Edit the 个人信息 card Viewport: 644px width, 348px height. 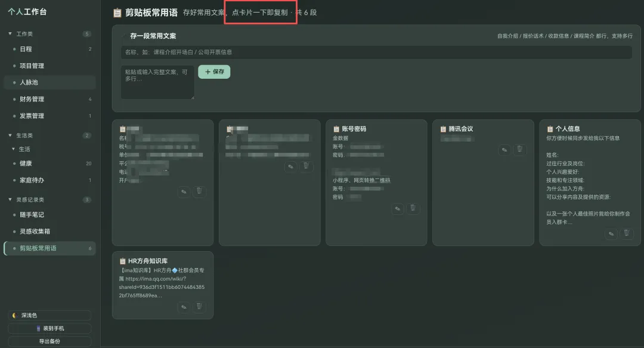611,233
